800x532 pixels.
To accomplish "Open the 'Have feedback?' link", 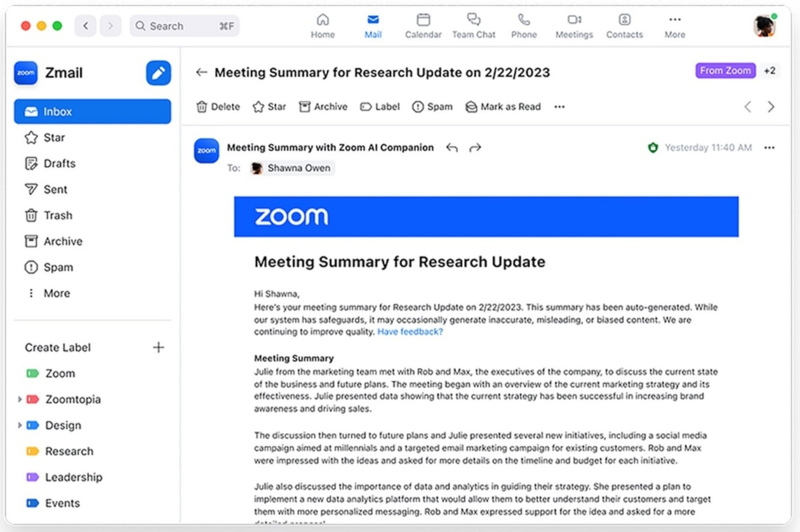I will click(x=410, y=331).
